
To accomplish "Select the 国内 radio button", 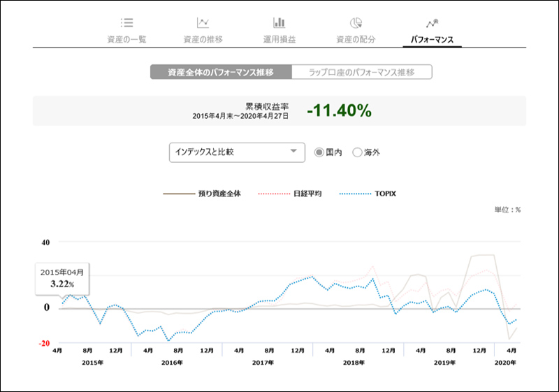I will (319, 152).
